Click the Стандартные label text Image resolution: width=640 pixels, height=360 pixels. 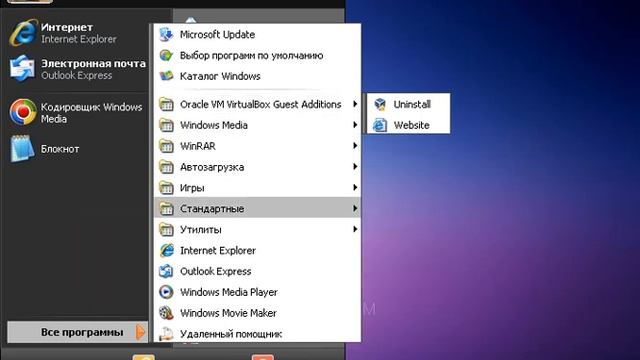click(x=212, y=209)
